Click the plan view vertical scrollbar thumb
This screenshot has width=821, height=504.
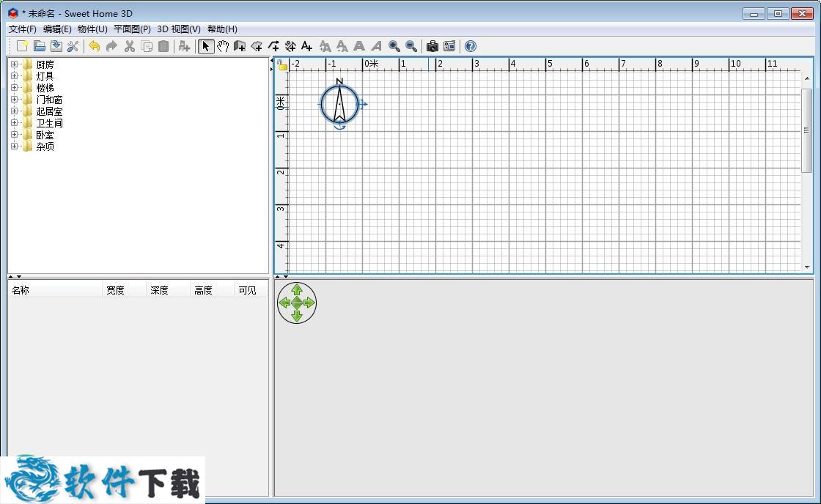coord(807,130)
